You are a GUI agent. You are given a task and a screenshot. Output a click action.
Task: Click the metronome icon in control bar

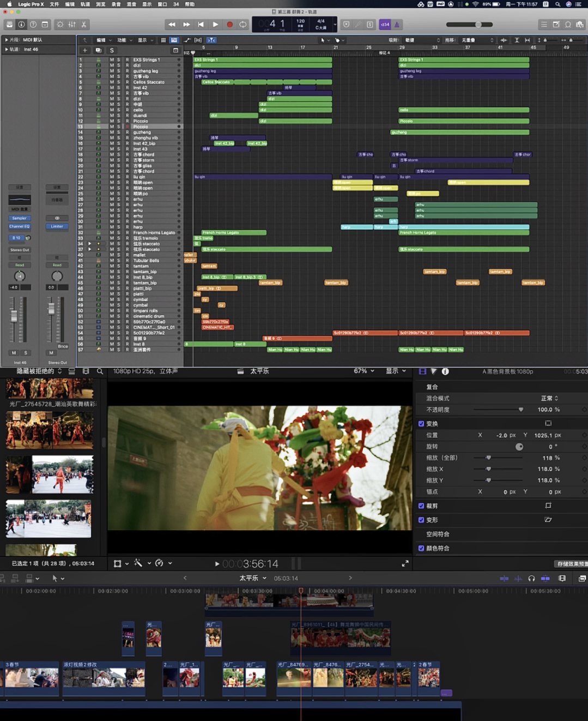397,25
